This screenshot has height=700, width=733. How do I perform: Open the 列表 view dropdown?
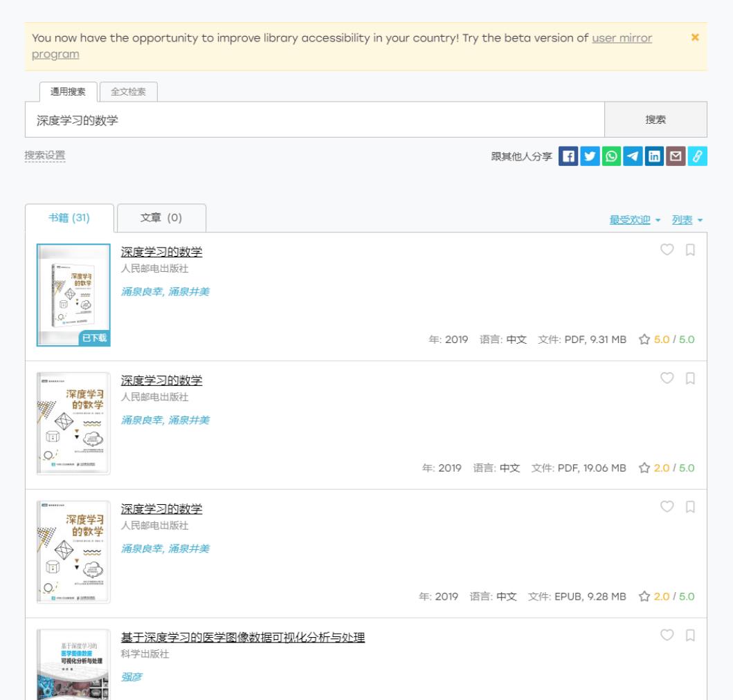pos(687,220)
